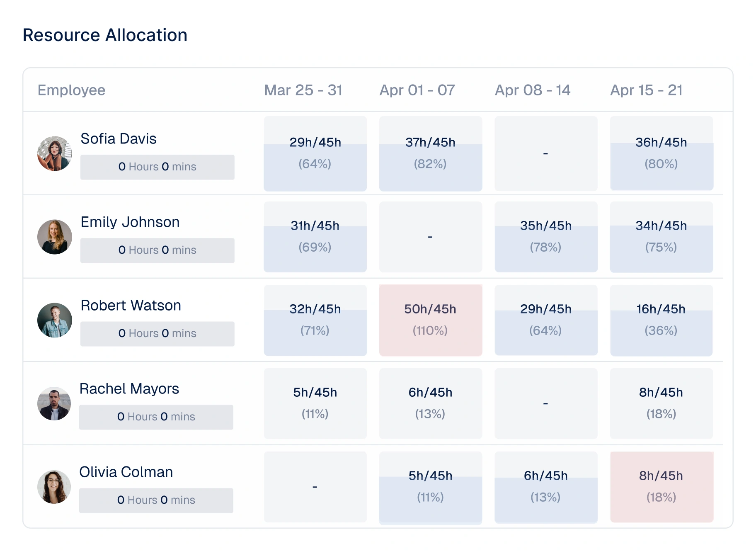Click Sofia Davis's avatar photo
The width and height of the screenshot is (756, 551).
click(55, 153)
